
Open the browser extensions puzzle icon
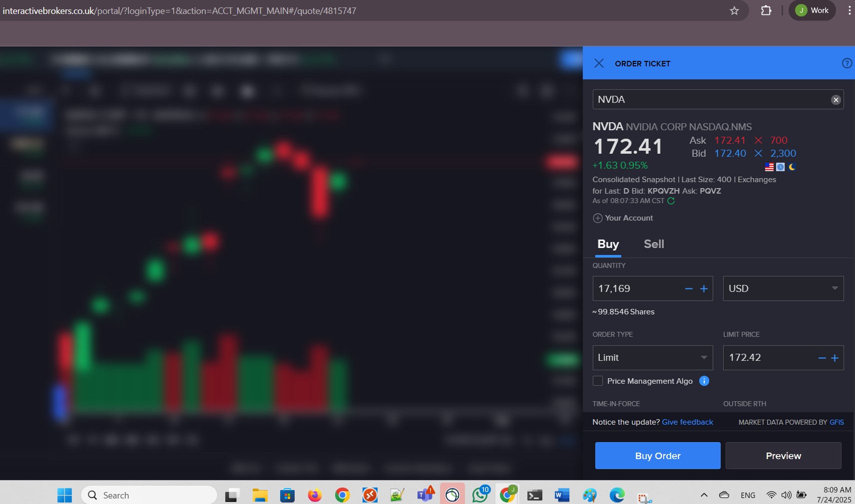point(766,10)
